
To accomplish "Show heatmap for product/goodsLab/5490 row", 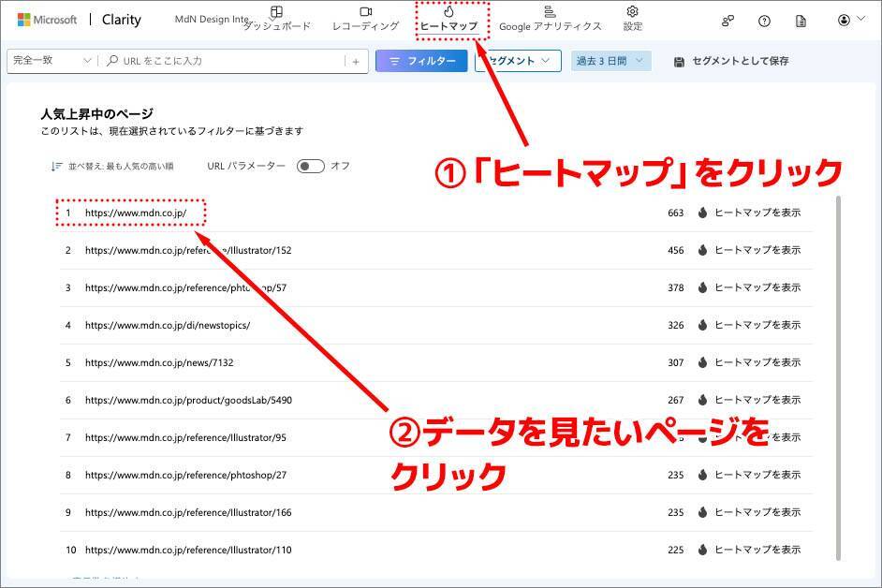I will (757, 400).
